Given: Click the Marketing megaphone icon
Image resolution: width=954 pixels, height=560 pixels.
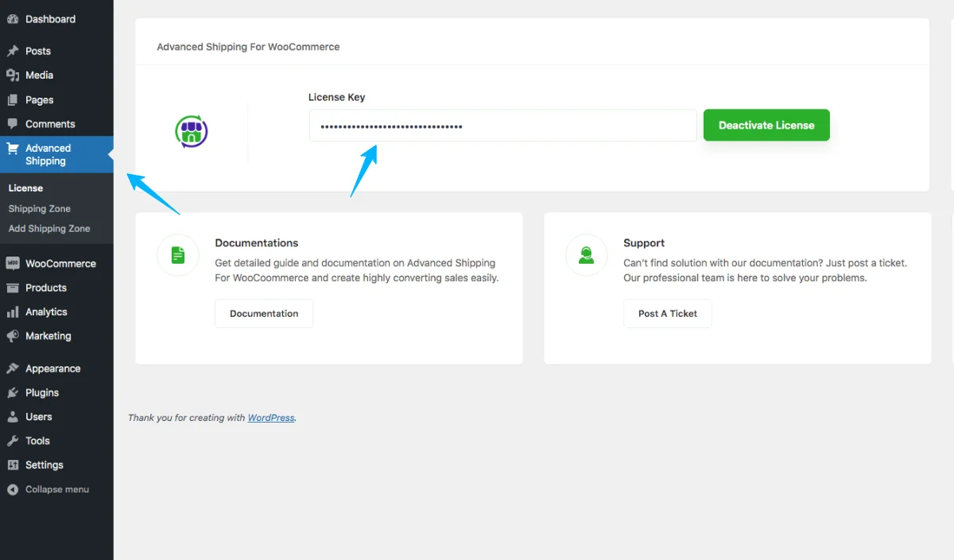Looking at the screenshot, I should tap(13, 336).
